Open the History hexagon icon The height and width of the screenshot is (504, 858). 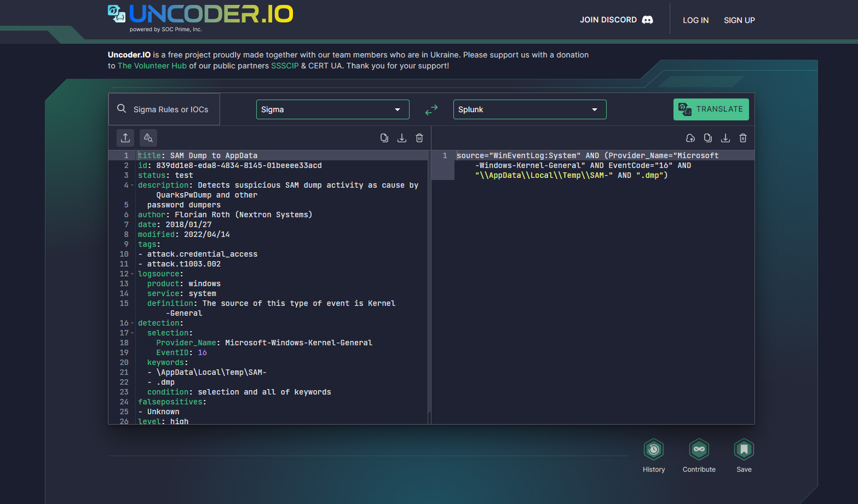pyautogui.click(x=654, y=450)
